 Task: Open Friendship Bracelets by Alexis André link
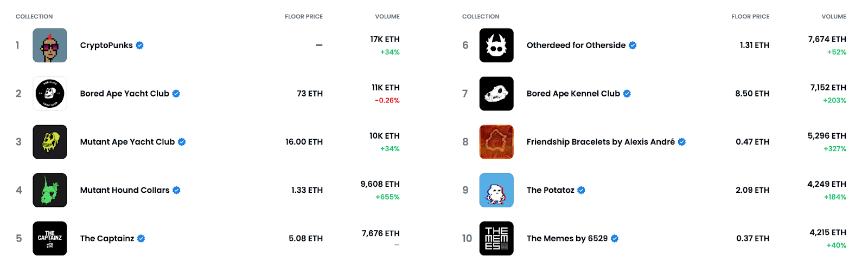point(601,142)
